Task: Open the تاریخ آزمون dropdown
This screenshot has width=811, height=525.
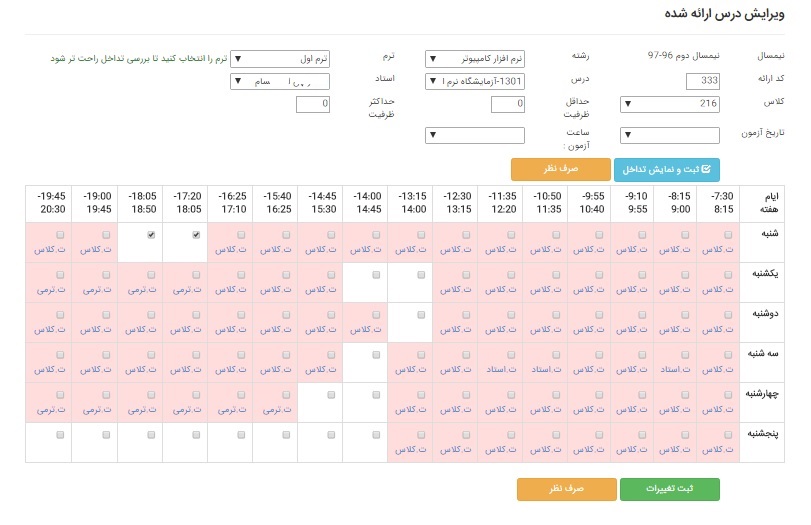Action: point(669,134)
